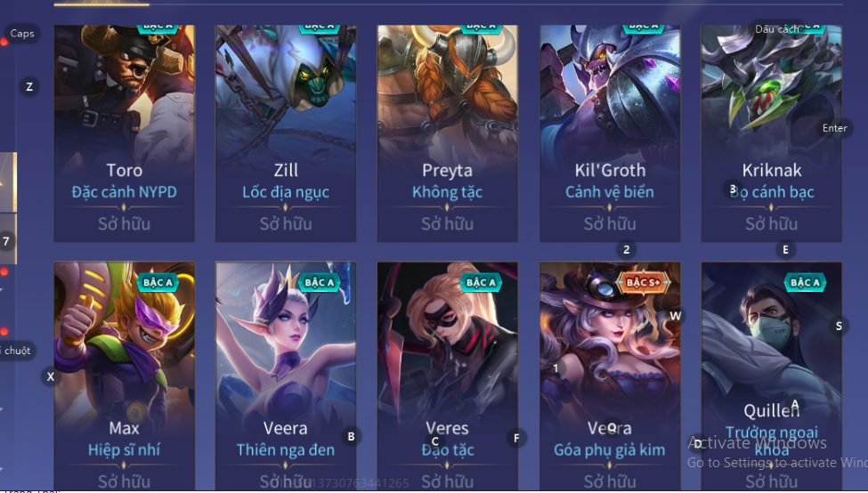
Task: Click the Enter key overlay marker
Action: tap(835, 128)
